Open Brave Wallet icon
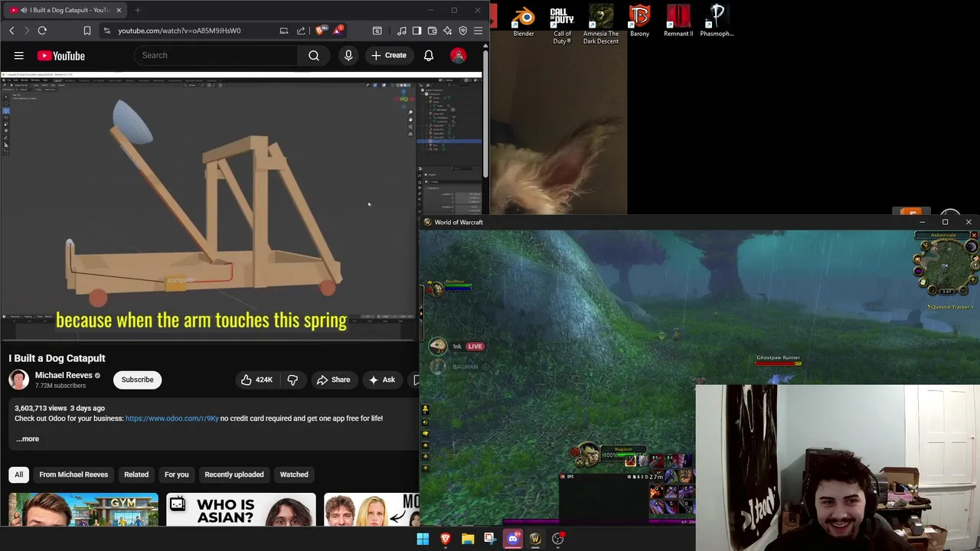Image resolution: width=980 pixels, height=551 pixels. click(433, 31)
